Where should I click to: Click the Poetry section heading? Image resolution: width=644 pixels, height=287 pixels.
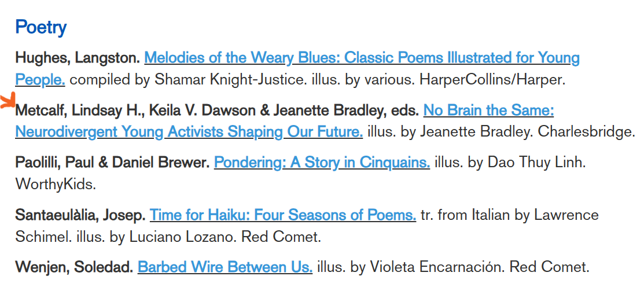[x=41, y=27]
